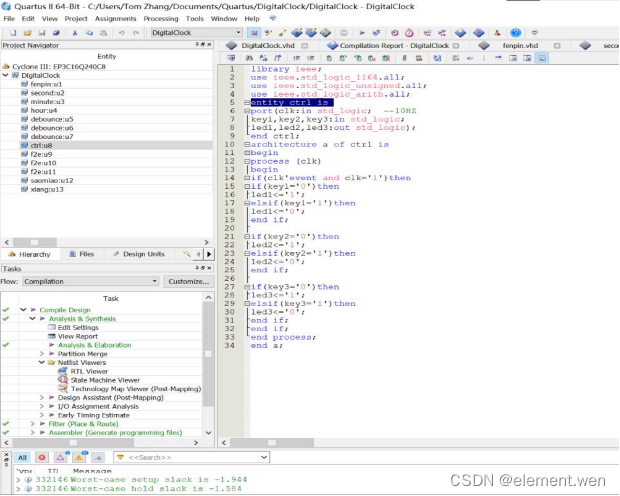Toggle the red Error messages filter
The width and height of the screenshot is (620, 496).
[42, 458]
